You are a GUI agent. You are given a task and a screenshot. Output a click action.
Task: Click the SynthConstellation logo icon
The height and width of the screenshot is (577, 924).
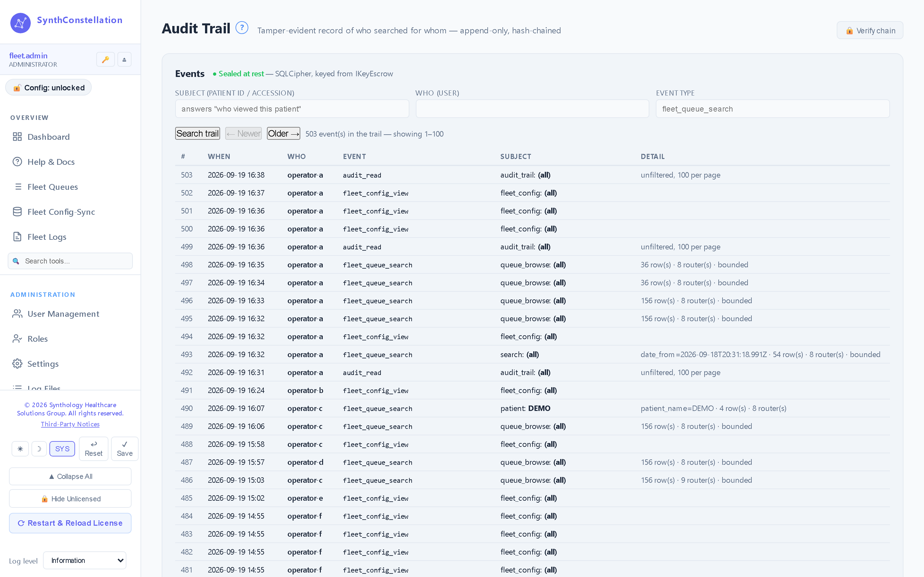[x=21, y=23]
